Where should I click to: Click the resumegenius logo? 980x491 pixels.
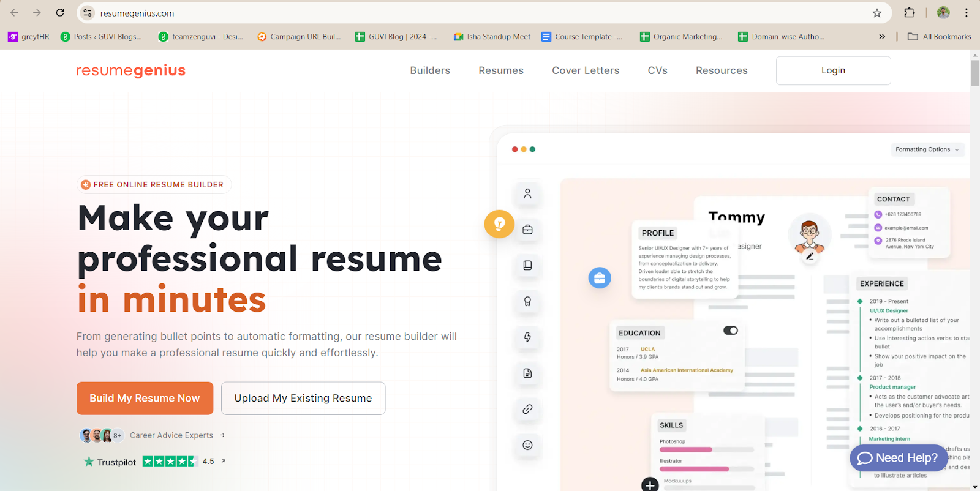[x=130, y=71]
